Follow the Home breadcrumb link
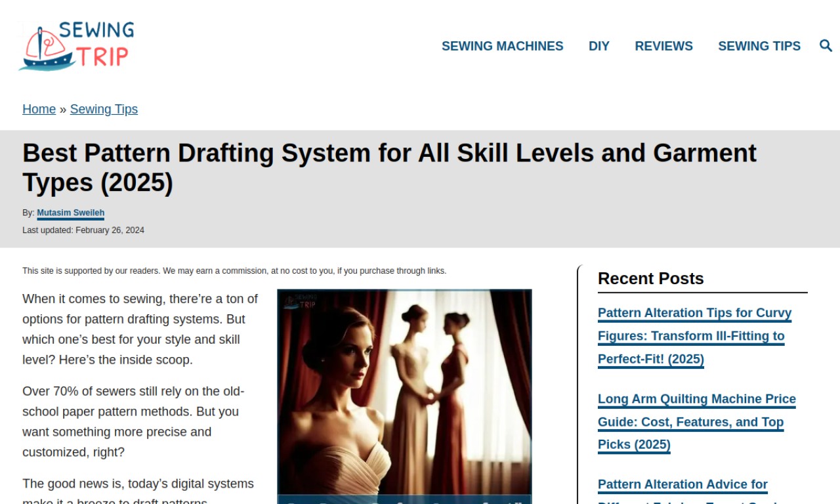 [x=39, y=109]
